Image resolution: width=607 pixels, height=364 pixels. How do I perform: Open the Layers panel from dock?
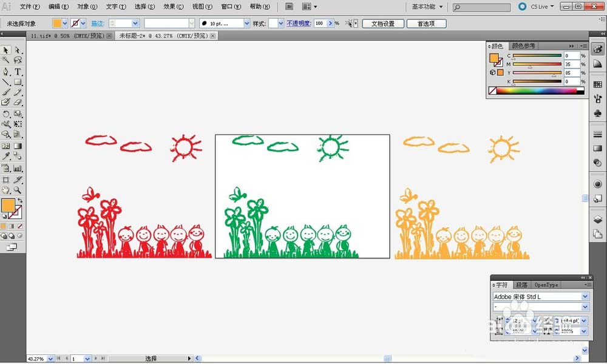point(598,220)
